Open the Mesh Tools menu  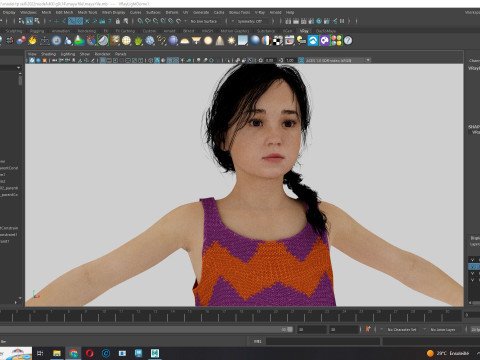click(x=87, y=12)
